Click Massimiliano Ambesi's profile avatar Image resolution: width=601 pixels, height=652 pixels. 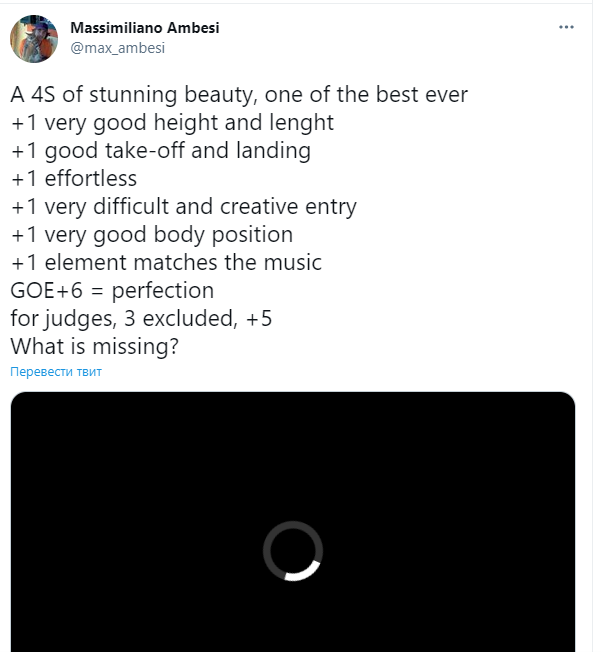tap(34, 38)
